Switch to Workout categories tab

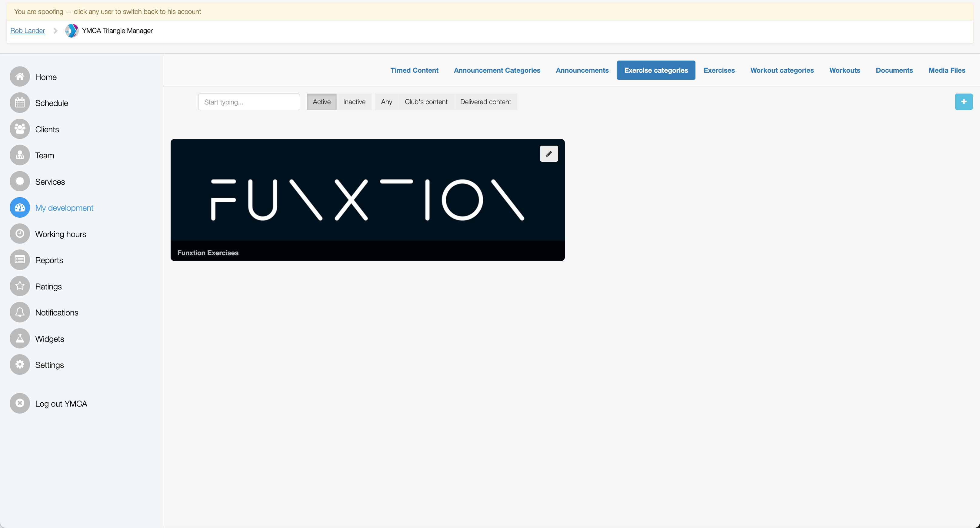coord(782,70)
